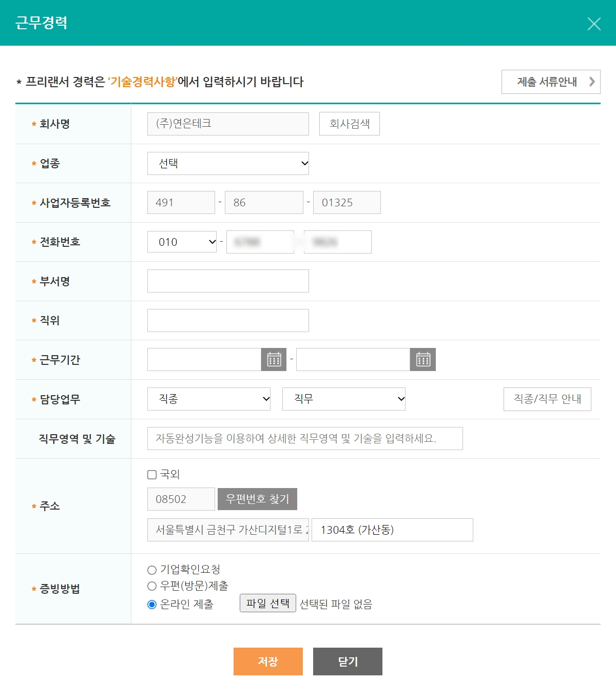Click business number middle field 86

pos(264,202)
